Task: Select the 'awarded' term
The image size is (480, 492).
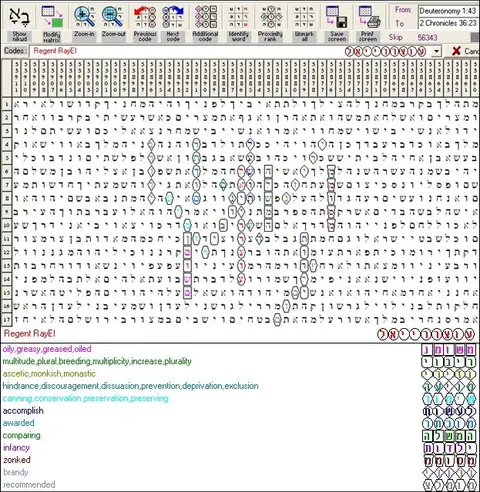Action: pos(19,423)
